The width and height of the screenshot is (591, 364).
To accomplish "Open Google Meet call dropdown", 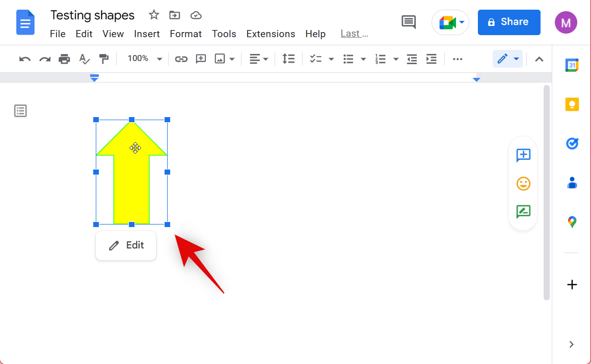I will pyautogui.click(x=450, y=22).
